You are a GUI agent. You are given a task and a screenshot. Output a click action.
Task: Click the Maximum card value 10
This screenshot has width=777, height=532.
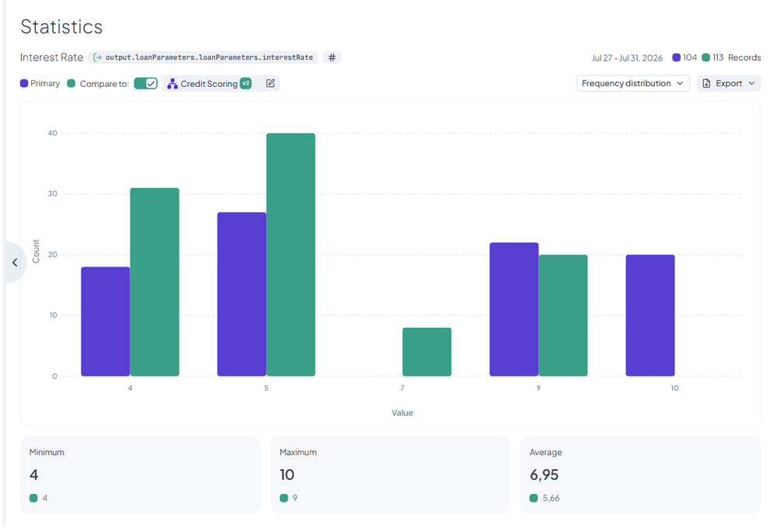tap(287, 475)
